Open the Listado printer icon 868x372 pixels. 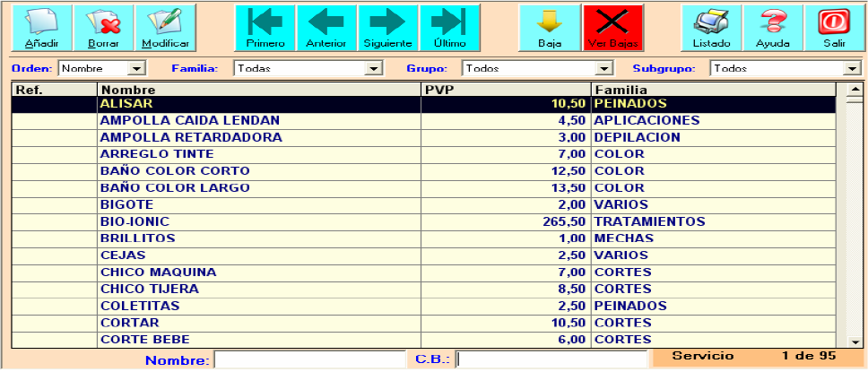point(711,28)
